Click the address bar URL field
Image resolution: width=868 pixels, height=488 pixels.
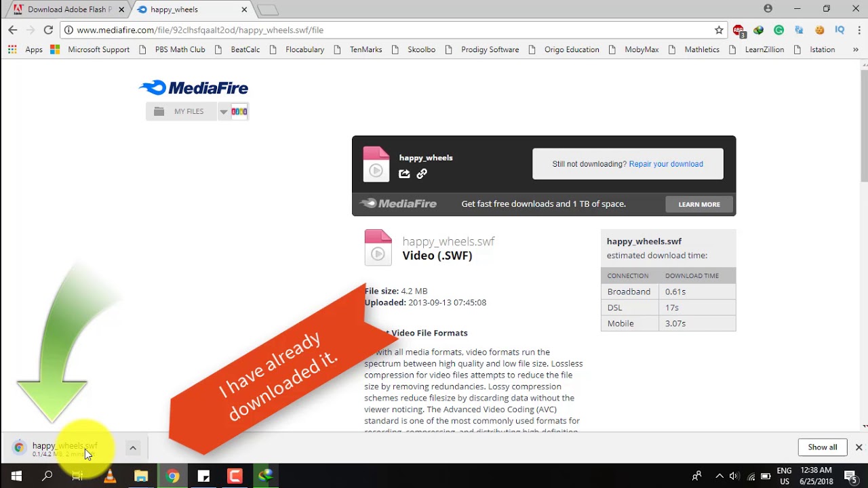393,30
